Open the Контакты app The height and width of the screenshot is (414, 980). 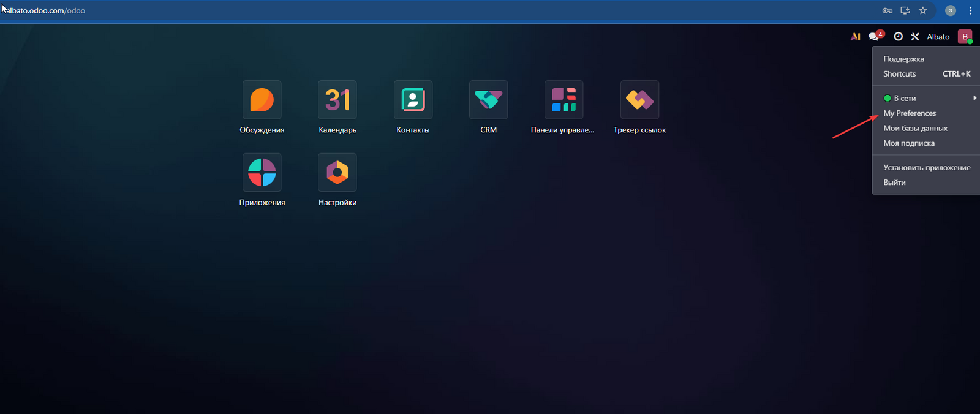(413, 100)
